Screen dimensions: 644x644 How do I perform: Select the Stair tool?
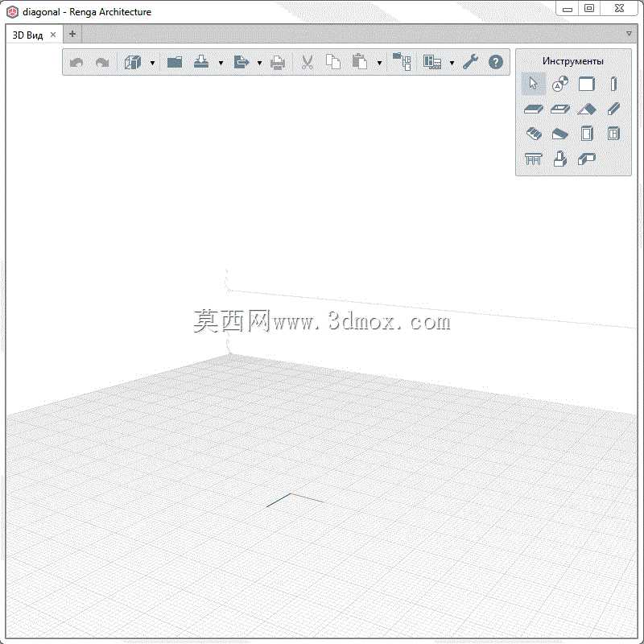(x=534, y=134)
